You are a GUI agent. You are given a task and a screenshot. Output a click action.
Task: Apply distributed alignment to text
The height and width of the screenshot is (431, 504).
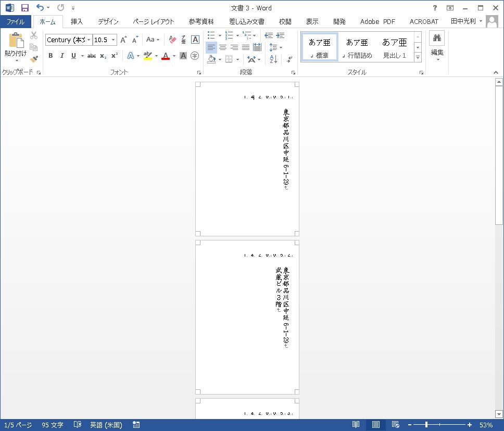tap(257, 47)
